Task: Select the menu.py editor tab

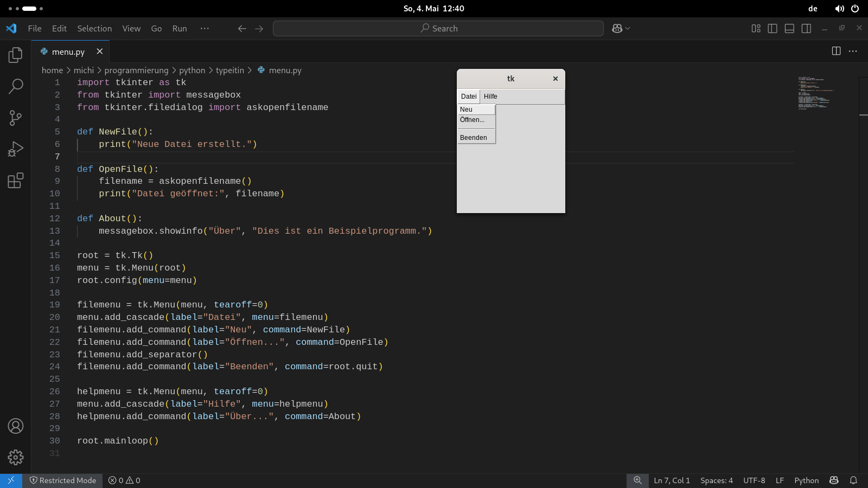Action: tap(71, 52)
